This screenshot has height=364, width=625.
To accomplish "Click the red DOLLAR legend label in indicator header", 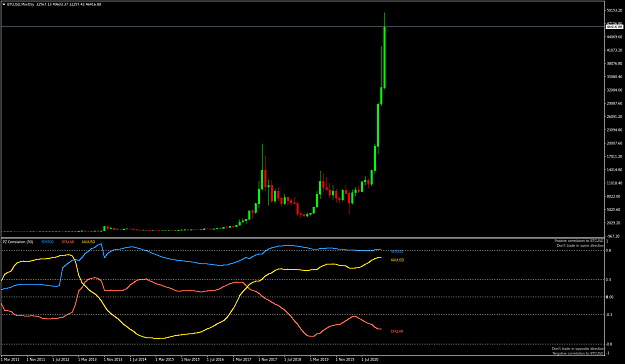I will pyautogui.click(x=67, y=242).
